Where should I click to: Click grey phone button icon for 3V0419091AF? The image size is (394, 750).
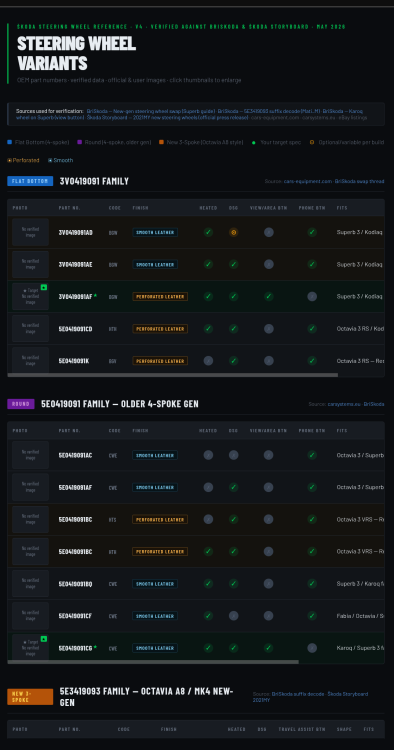(312, 297)
